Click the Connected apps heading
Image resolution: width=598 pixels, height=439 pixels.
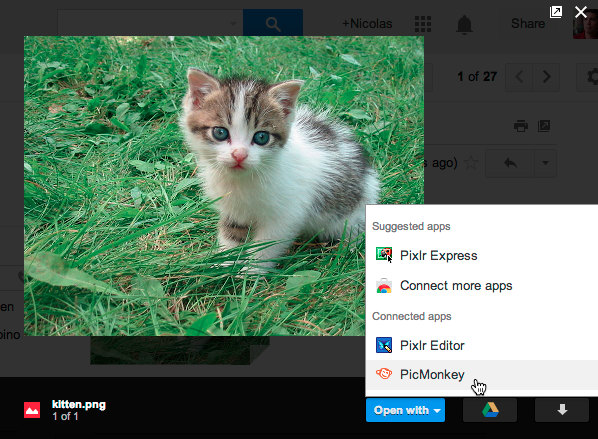point(412,316)
